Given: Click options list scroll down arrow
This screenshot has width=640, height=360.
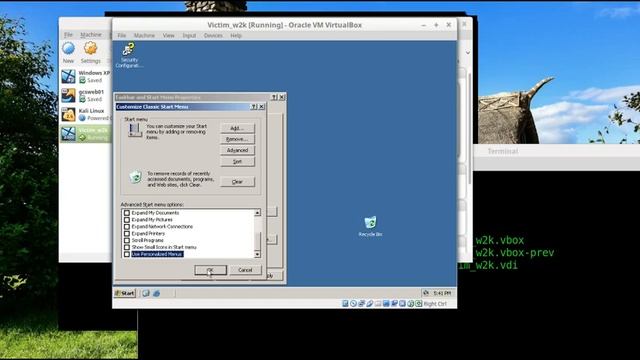Looking at the screenshot, I should [x=257, y=254].
